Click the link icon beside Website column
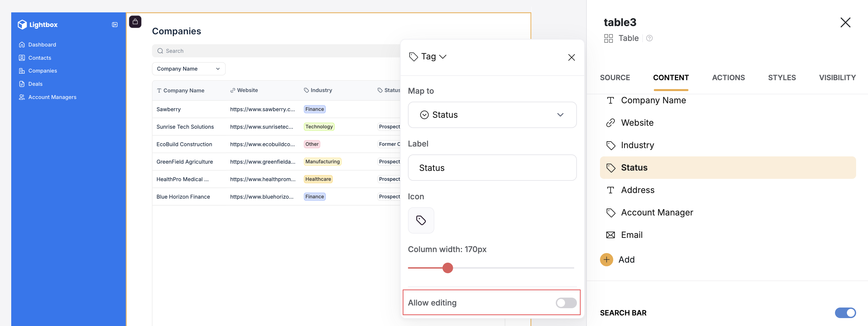The width and height of the screenshot is (868, 326). click(610, 123)
